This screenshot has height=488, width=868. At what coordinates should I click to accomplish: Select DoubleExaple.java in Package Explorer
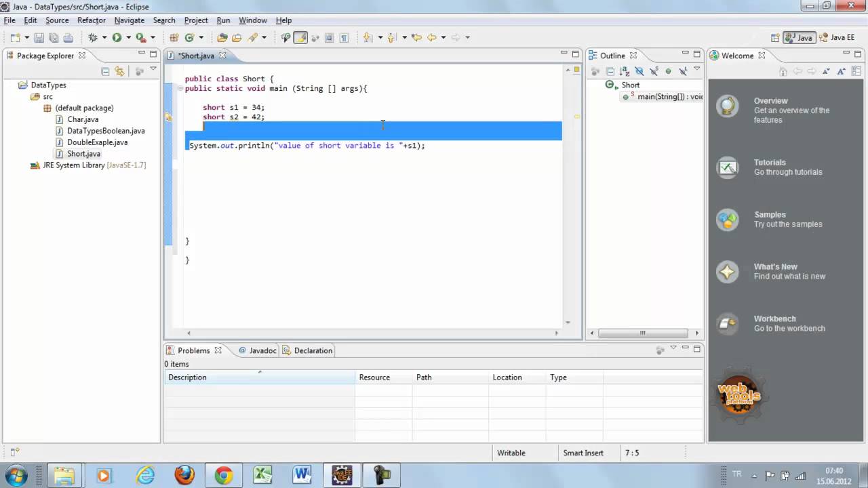coord(97,142)
